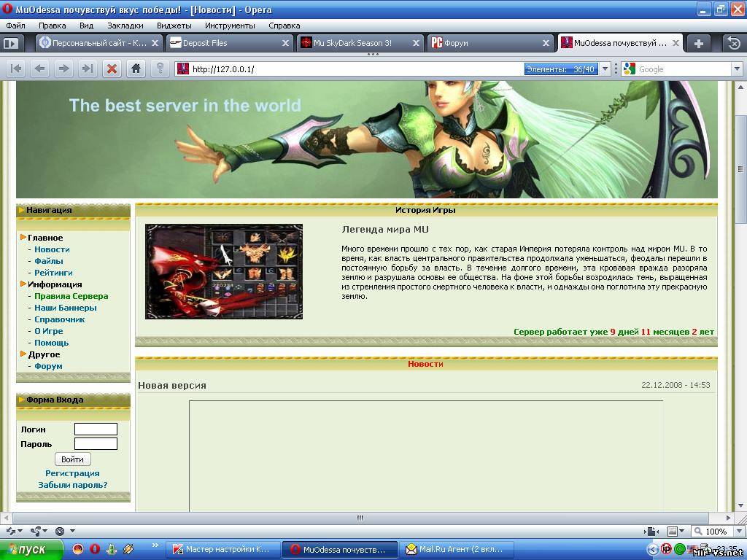Open the Opera Unite dropdown arrow
Viewport: 747px width, 560px height.
(x=45, y=531)
